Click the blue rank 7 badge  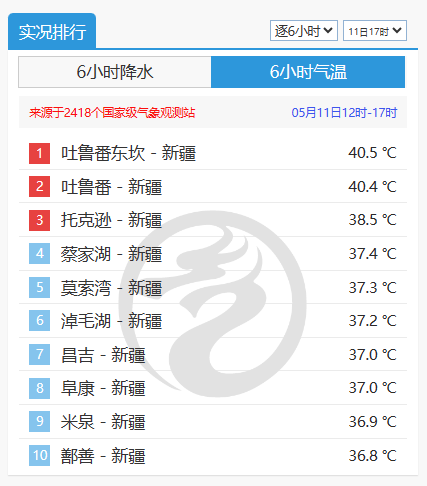pyautogui.click(x=39, y=354)
